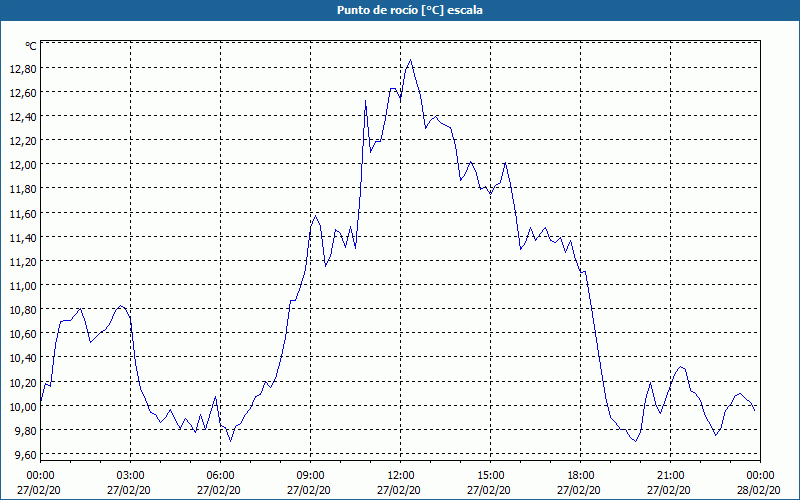This screenshot has height=500, width=800.
Task: Click the 09:00 time label
Action: coord(310,476)
